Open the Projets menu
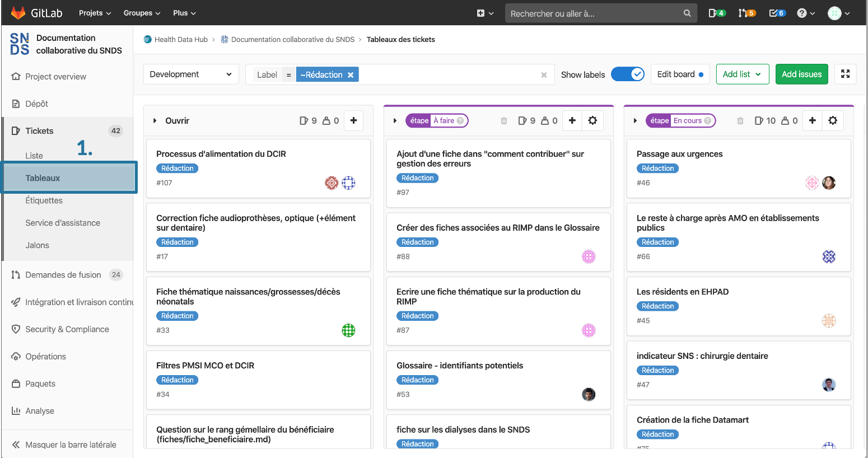The image size is (868, 458). [x=95, y=13]
